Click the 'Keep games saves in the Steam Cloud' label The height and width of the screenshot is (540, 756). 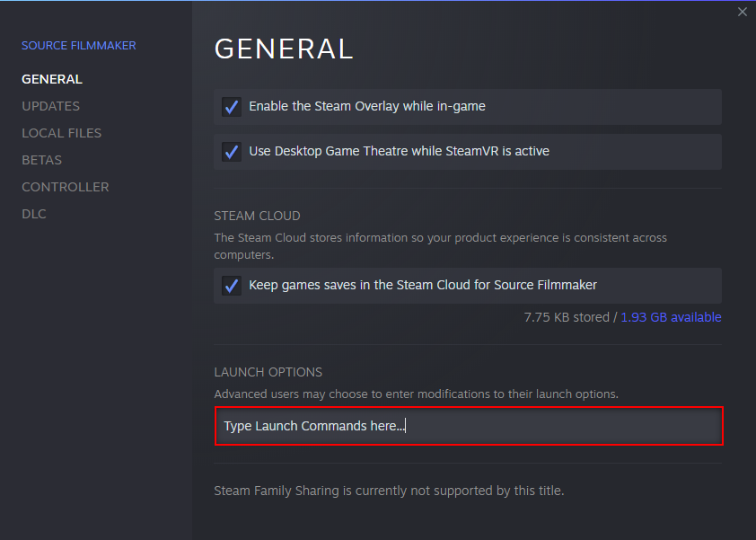tap(423, 285)
